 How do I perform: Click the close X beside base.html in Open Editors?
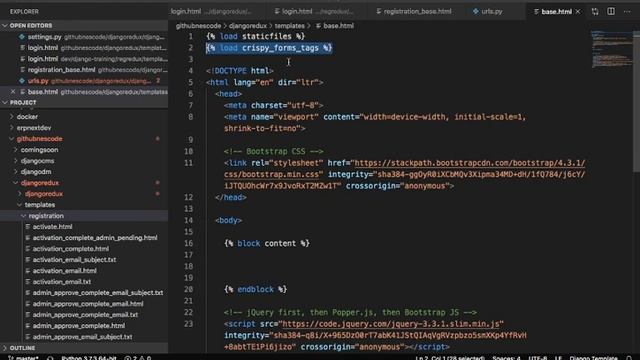pos(13,92)
